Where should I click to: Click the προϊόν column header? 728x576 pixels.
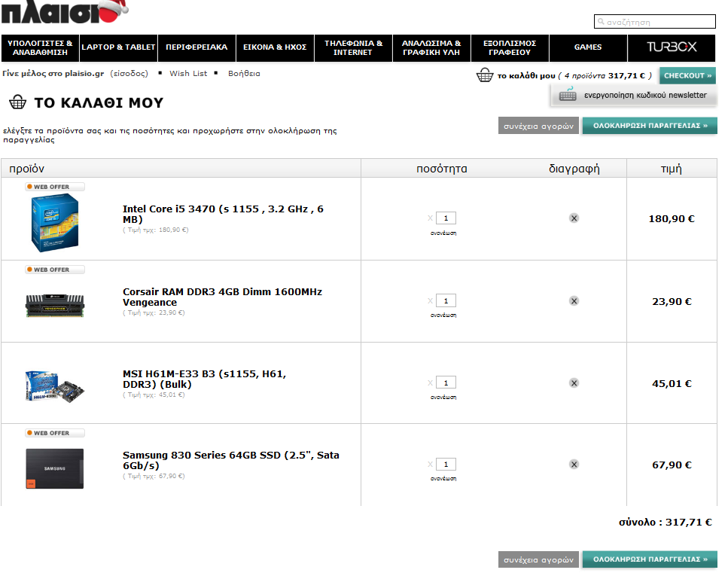pyautogui.click(x=26, y=169)
